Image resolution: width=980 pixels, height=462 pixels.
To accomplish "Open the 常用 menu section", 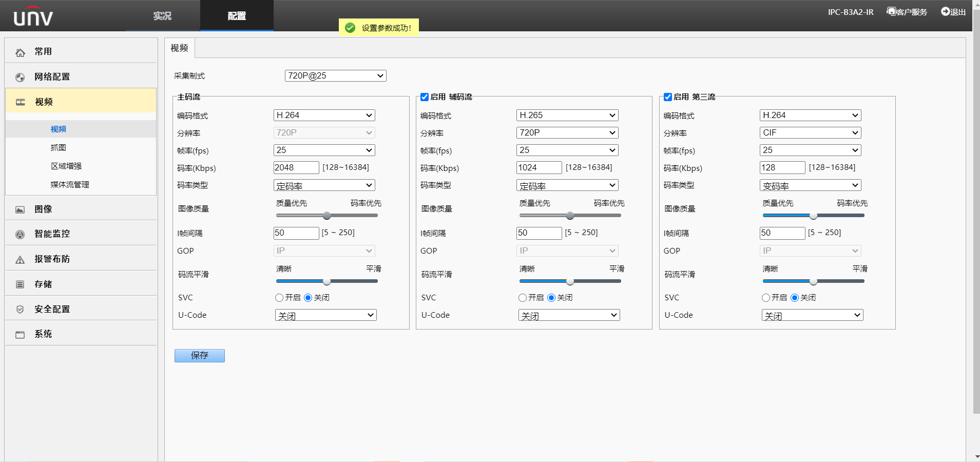I will click(81, 52).
